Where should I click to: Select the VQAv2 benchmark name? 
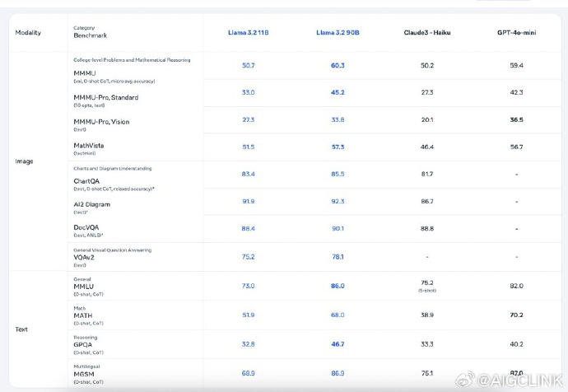(84, 257)
